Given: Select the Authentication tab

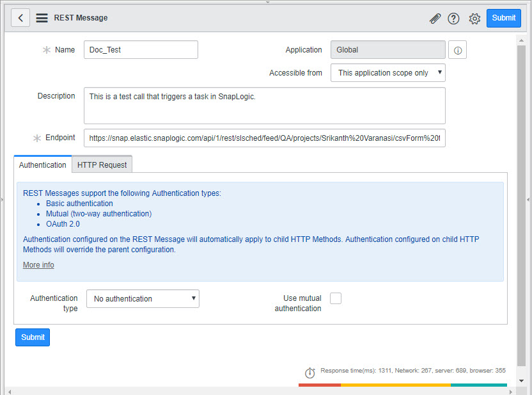Looking at the screenshot, I should pos(42,165).
